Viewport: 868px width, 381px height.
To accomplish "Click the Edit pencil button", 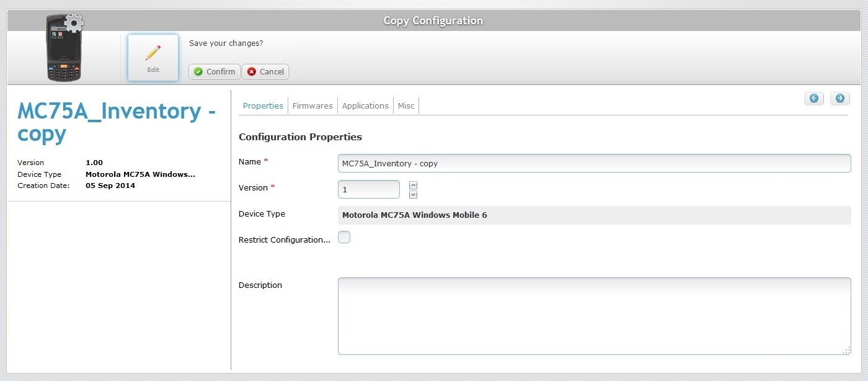I will point(153,58).
